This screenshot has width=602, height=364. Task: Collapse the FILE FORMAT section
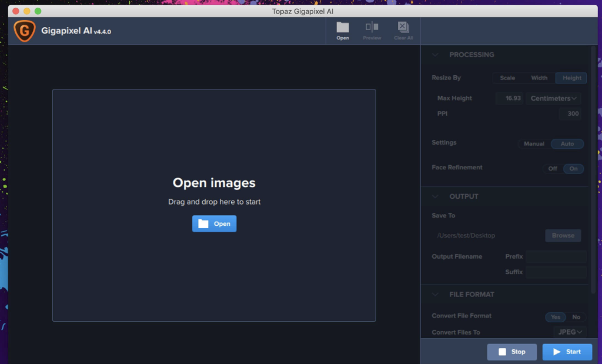click(x=435, y=295)
